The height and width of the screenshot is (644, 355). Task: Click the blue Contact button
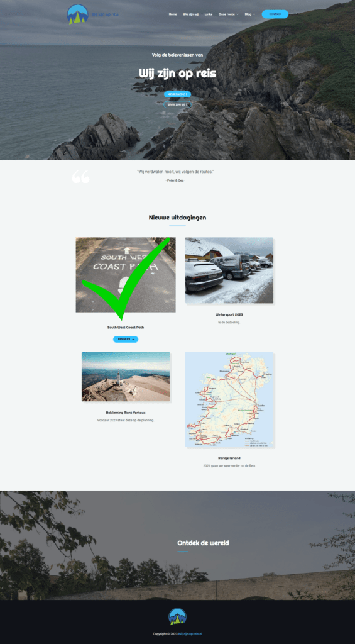coord(275,14)
